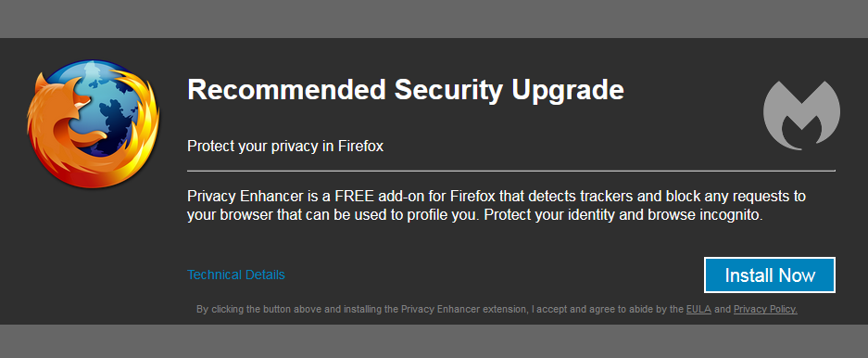Click the light gray band below banner
868x358 pixels.
coord(434,341)
